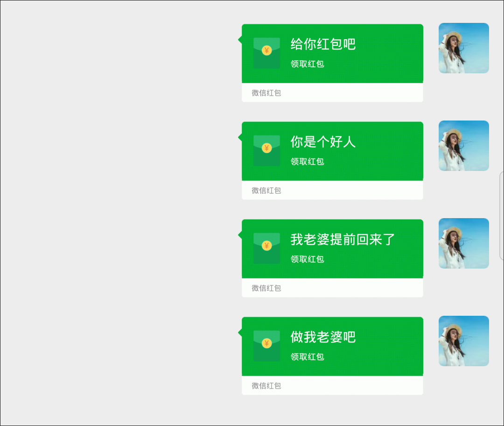Click 领取红包 under 我老婆提前回来了
This screenshot has width=504, height=426.
307,259
